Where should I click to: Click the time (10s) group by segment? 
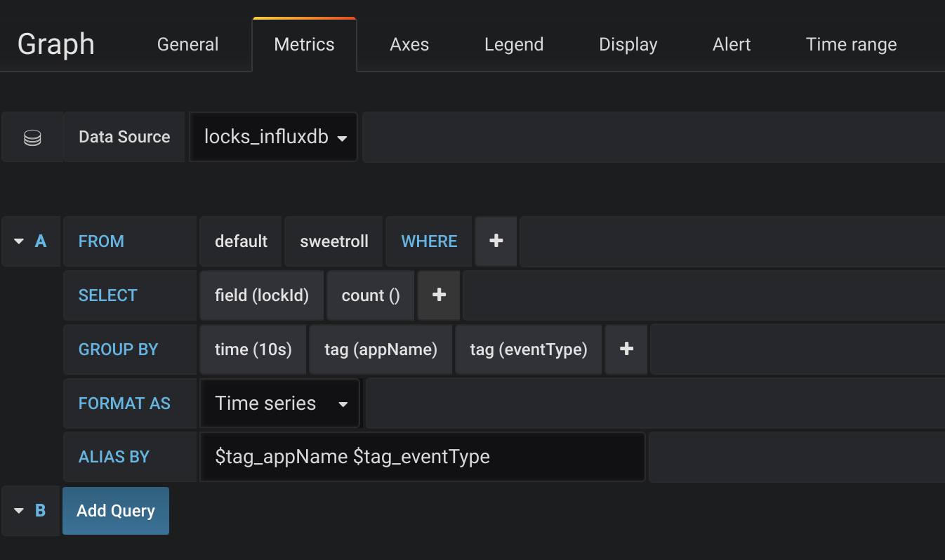pos(253,349)
